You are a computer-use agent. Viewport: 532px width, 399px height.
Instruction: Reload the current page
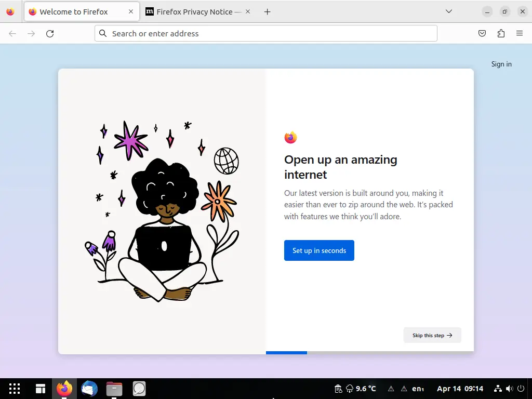50,34
